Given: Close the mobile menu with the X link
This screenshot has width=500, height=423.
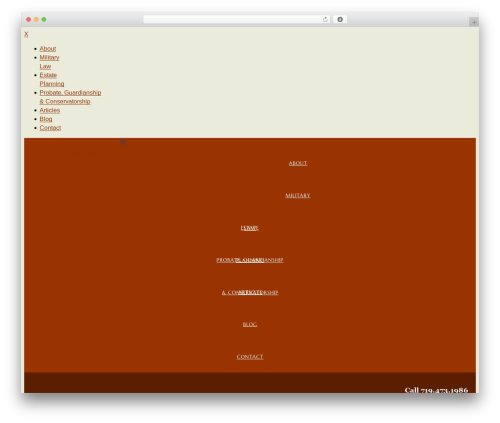Looking at the screenshot, I should [x=26, y=34].
